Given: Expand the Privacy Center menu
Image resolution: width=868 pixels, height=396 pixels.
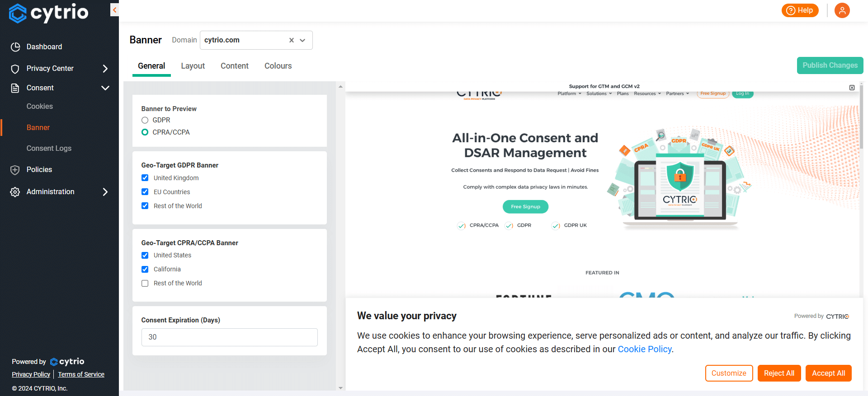Looking at the screenshot, I should coord(105,69).
